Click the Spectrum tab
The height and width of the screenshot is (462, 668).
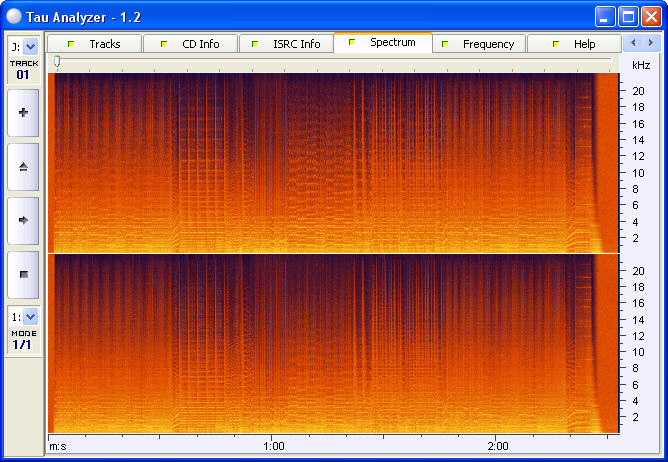pyautogui.click(x=383, y=43)
